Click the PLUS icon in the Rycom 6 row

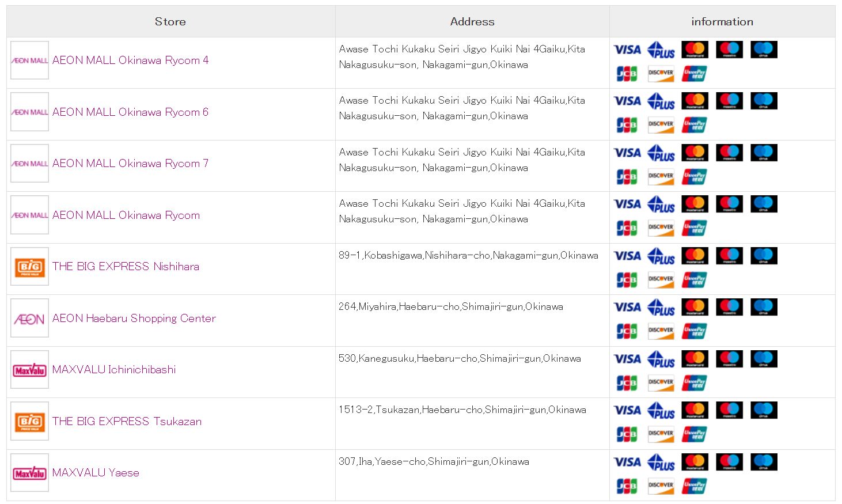tap(661, 101)
